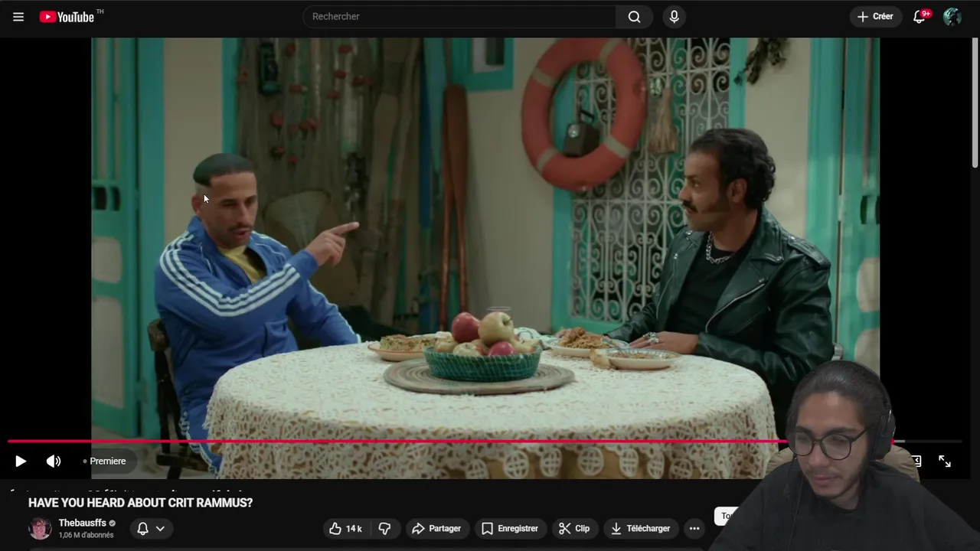
Task: Open account avatar menu
Action: 952,17
